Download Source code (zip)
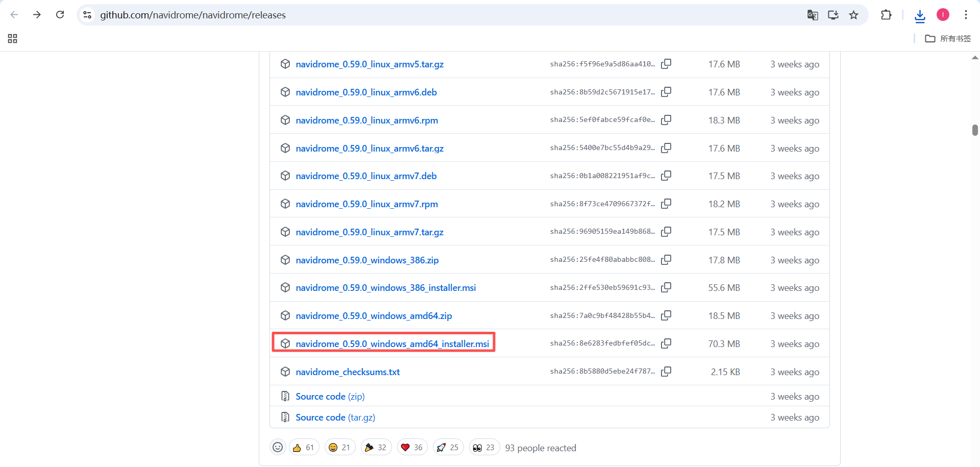Viewport: 980px width, 467px height. [330, 397]
